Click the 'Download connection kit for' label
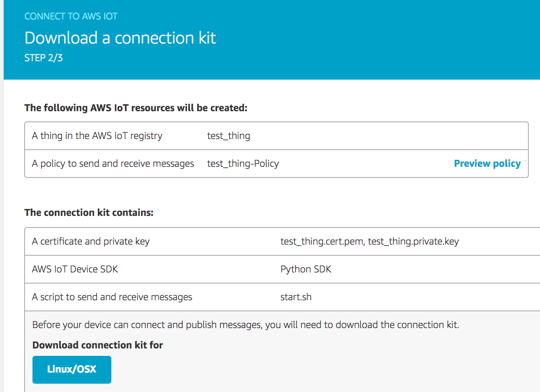Viewport: 540px width, 392px height. click(x=97, y=345)
